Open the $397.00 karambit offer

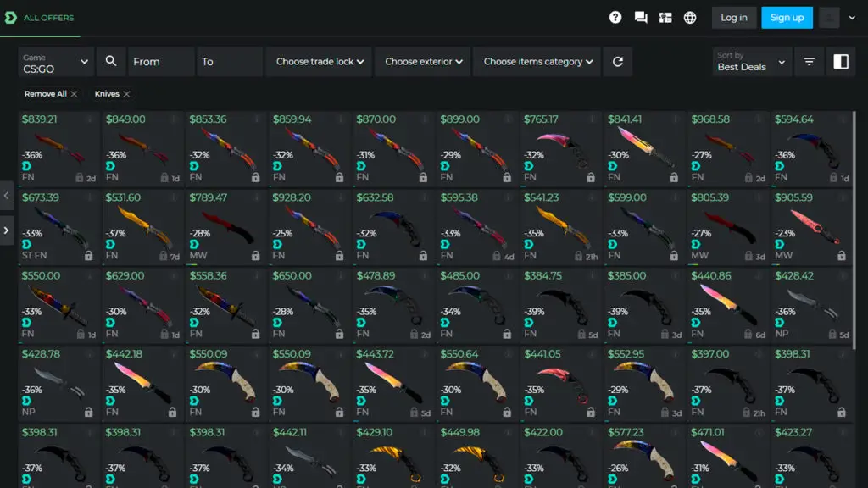728,383
